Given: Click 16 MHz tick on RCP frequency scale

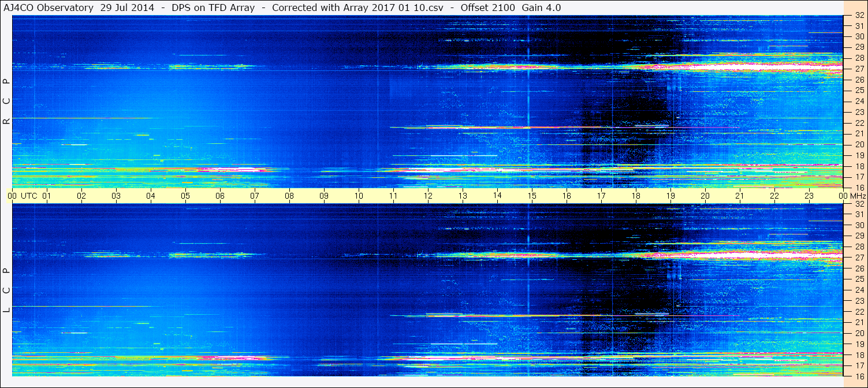Looking at the screenshot, I should [859, 187].
